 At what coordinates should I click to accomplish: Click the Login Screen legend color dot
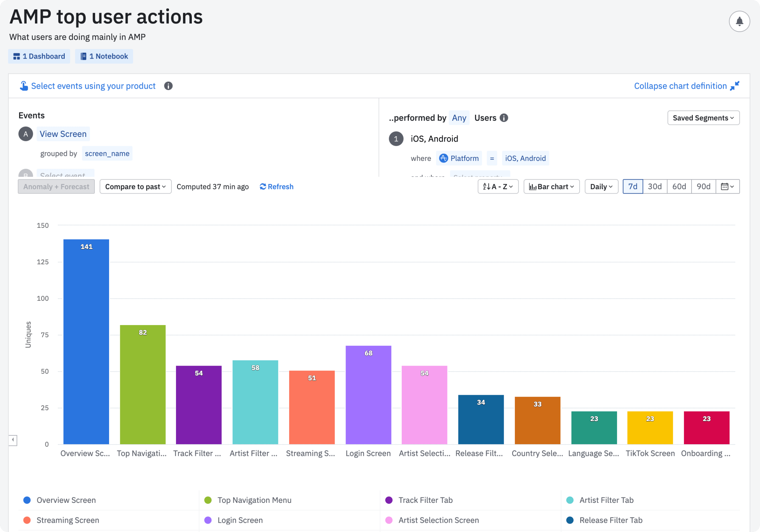[208, 520]
